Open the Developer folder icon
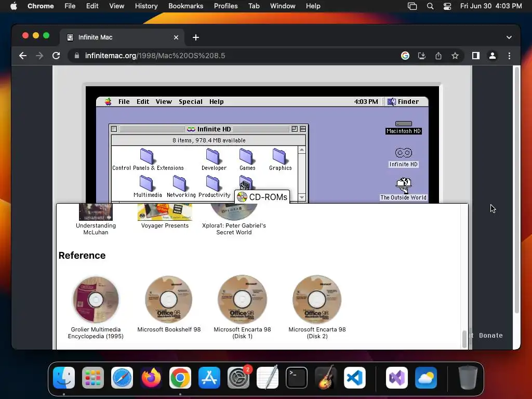532x399 pixels. point(212,156)
